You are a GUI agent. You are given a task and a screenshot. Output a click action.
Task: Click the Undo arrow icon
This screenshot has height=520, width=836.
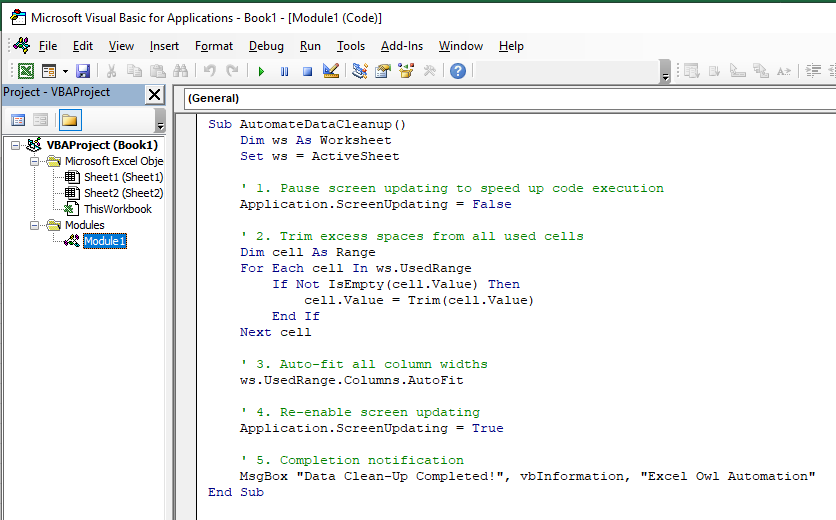210,71
